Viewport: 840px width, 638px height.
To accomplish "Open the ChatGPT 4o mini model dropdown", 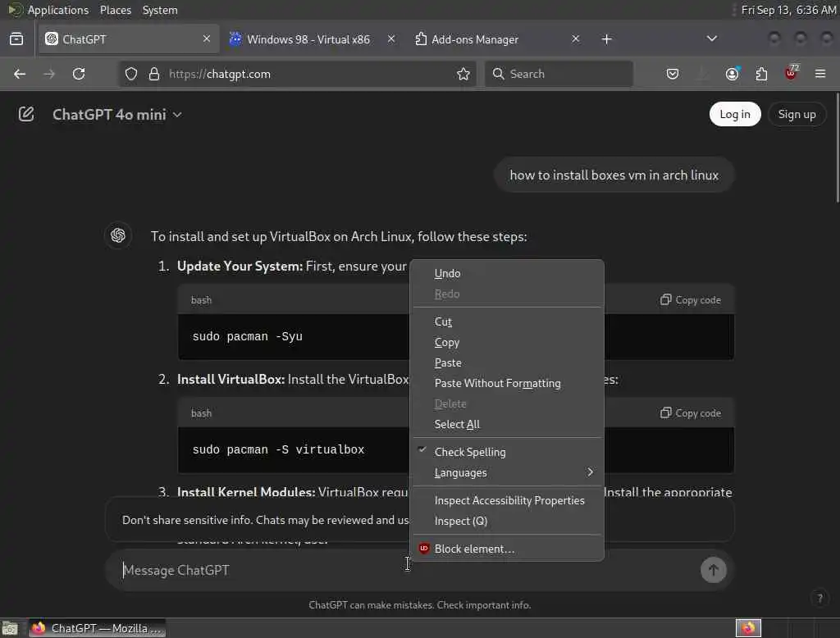I will (117, 114).
